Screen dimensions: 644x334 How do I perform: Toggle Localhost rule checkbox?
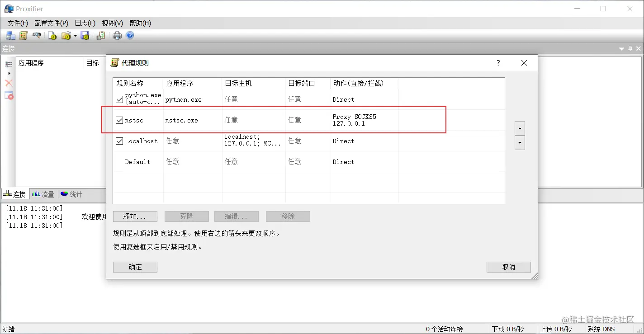point(119,141)
